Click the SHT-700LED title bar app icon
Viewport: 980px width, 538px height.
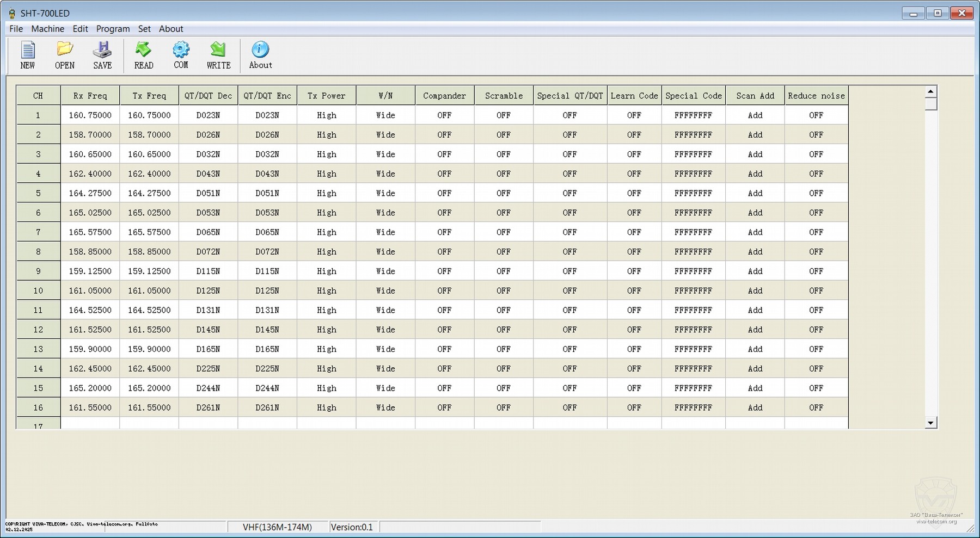click(x=11, y=13)
